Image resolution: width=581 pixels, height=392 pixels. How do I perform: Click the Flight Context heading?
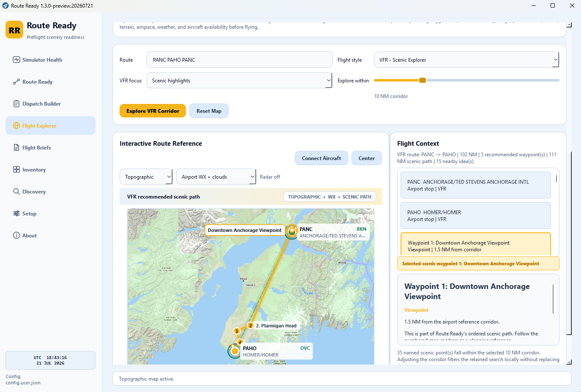(x=418, y=144)
